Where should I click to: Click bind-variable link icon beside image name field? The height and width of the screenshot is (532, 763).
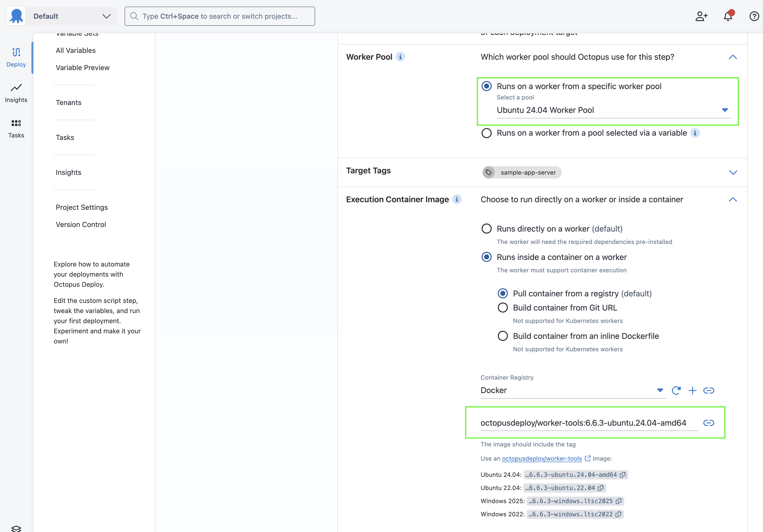pyautogui.click(x=709, y=423)
